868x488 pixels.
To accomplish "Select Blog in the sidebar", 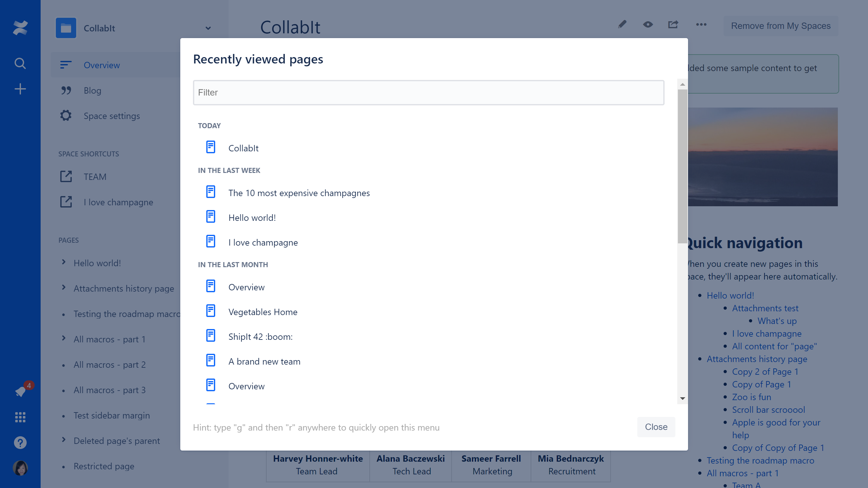I will (x=92, y=91).
